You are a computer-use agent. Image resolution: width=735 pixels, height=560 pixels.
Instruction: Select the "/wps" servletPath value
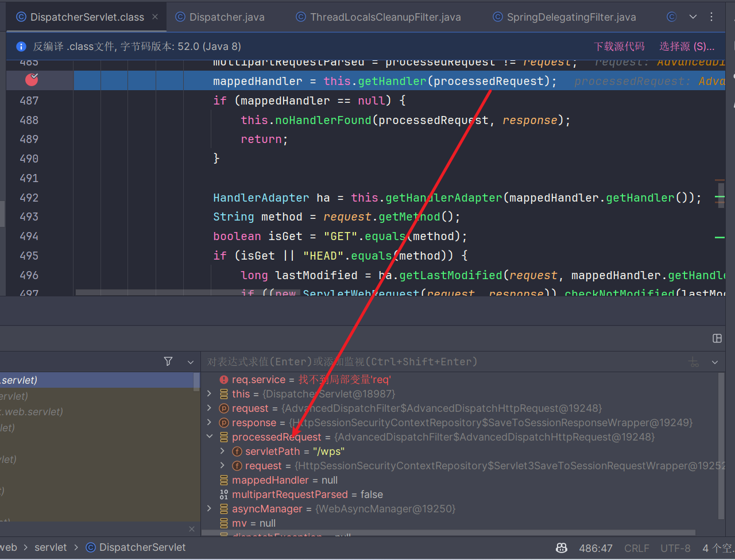[x=328, y=451]
